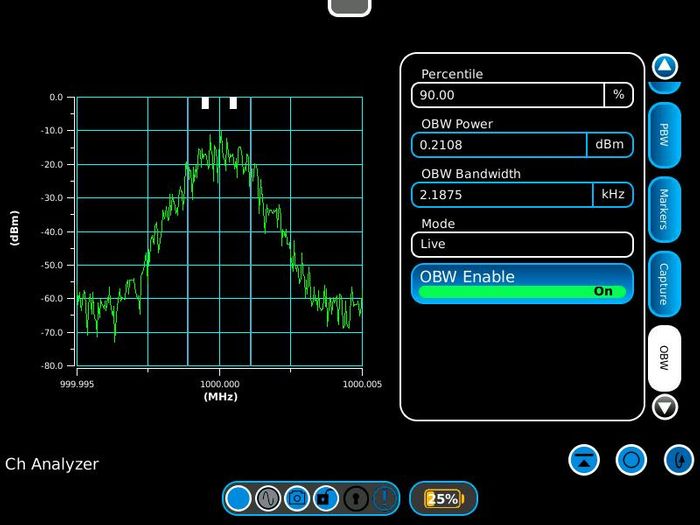
Task: Toggle the OBW Enable switch
Action: [522, 284]
